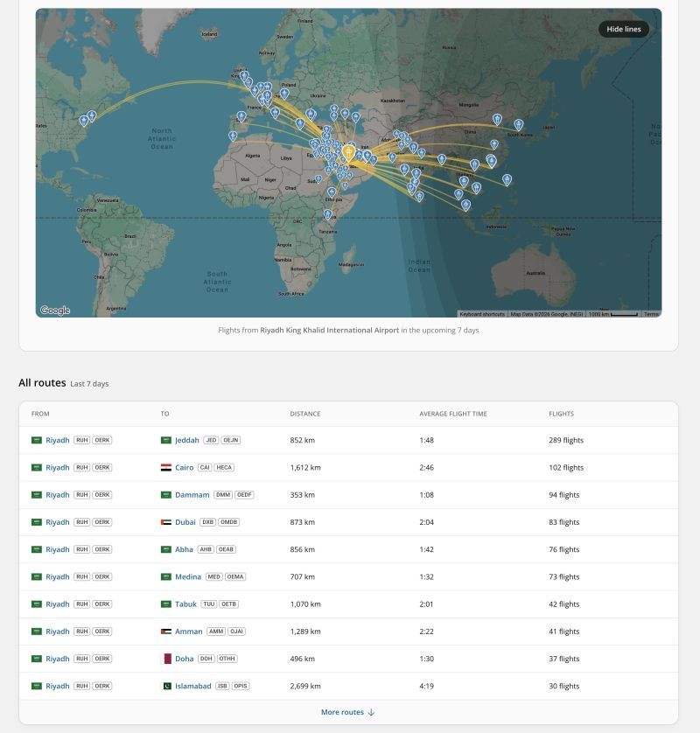Open the Islamabad destination link
This screenshot has width=700, height=733.
193,687
